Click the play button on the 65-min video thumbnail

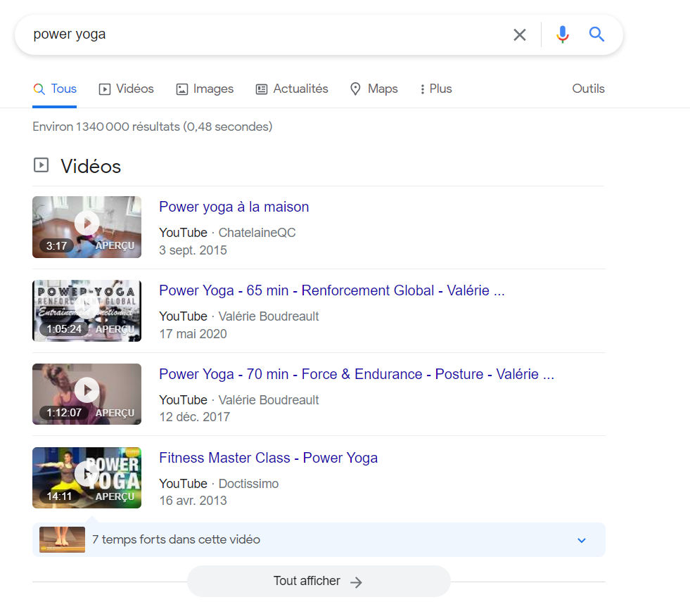87,307
